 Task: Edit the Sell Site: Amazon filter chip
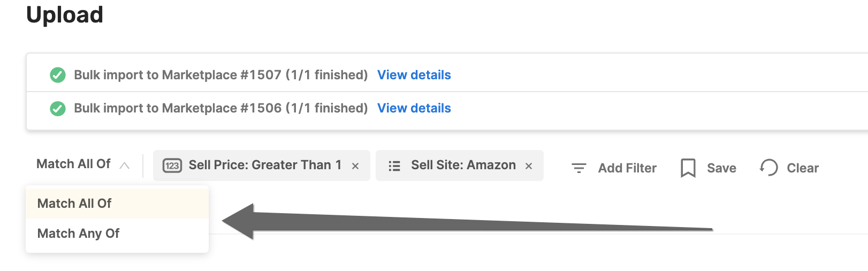[463, 165]
